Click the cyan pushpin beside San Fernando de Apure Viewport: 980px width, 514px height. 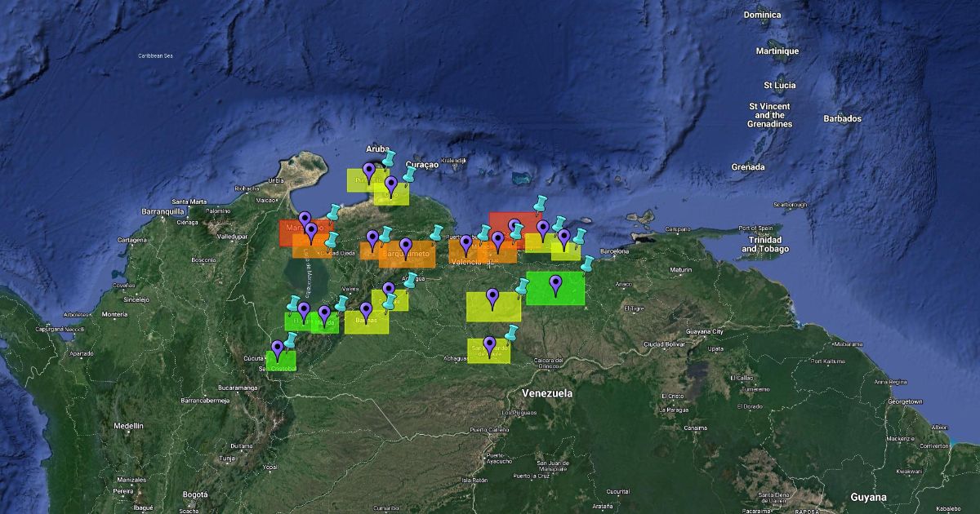(512, 332)
